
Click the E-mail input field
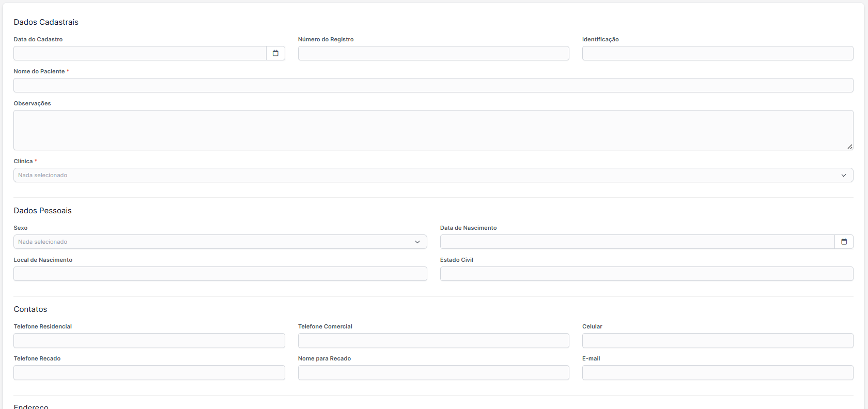point(717,372)
